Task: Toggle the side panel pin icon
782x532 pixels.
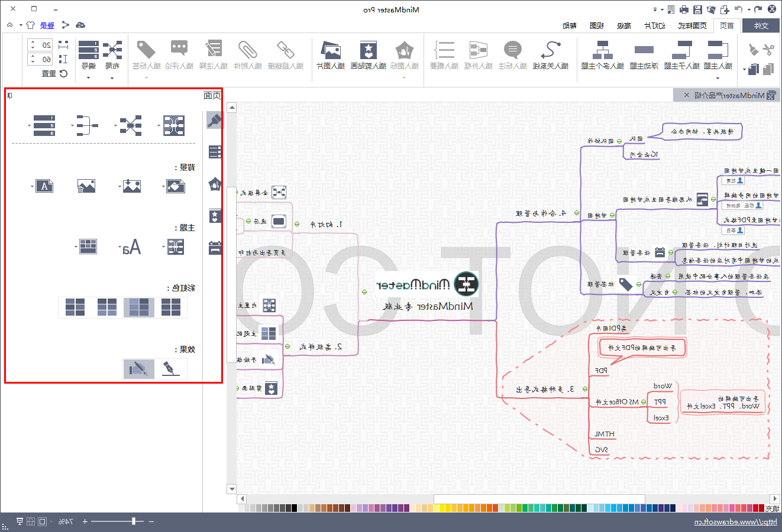Action: [9, 95]
